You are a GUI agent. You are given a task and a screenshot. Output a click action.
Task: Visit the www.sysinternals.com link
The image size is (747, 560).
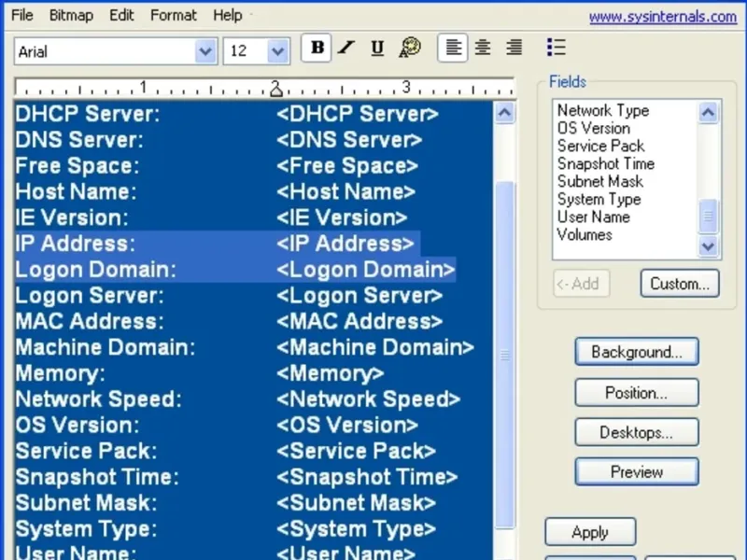pyautogui.click(x=663, y=17)
